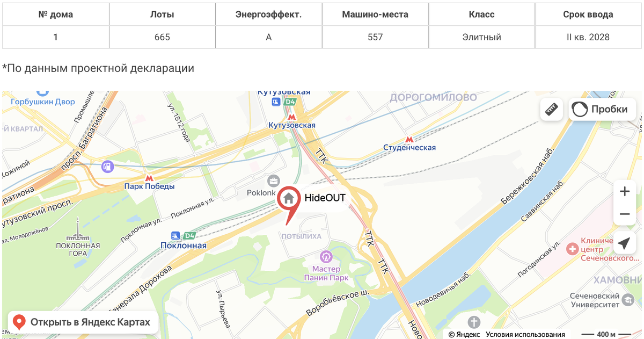Click the Poklonka business center briefcase icon
The image size is (644, 339).
click(x=273, y=181)
